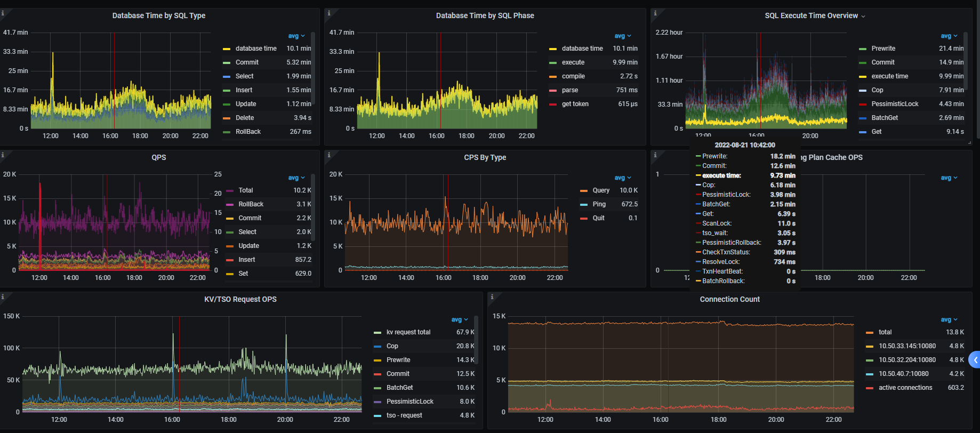Click info icon on CPS By Type panel

click(x=328, y=155)
